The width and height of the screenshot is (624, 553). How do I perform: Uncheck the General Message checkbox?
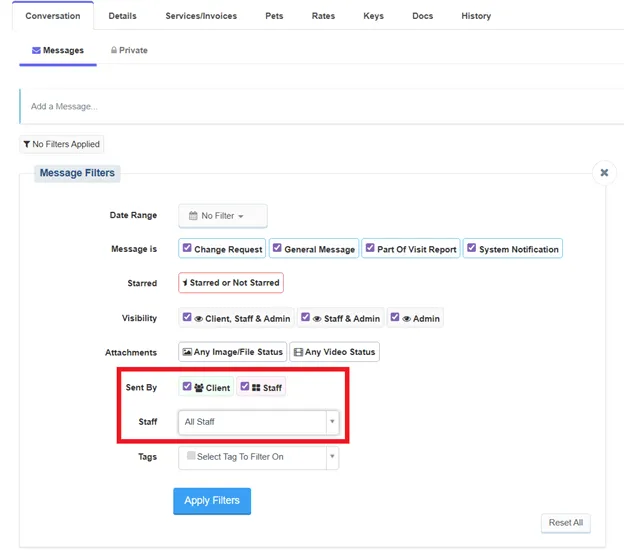(277, 248)
